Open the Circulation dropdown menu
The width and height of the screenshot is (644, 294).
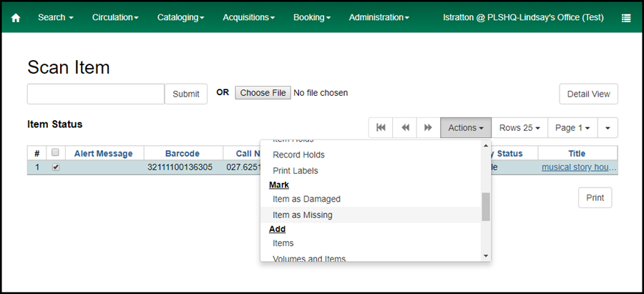115,17
